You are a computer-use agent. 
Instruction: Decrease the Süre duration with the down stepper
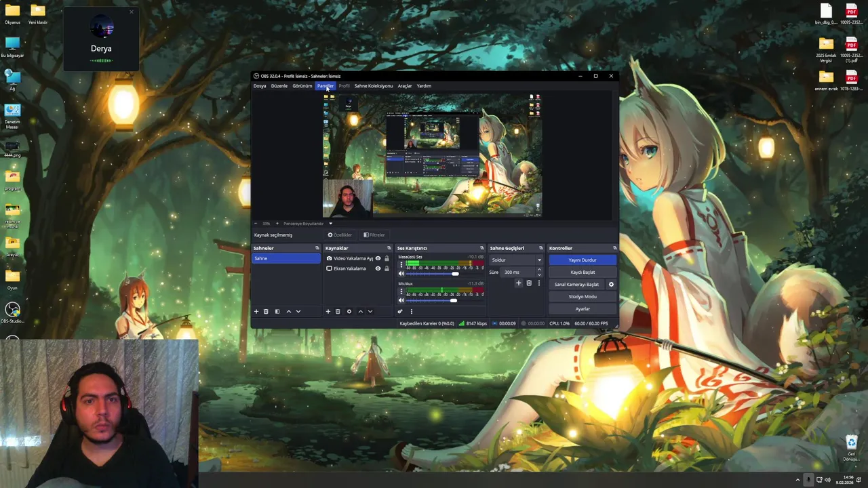point(539,274)
